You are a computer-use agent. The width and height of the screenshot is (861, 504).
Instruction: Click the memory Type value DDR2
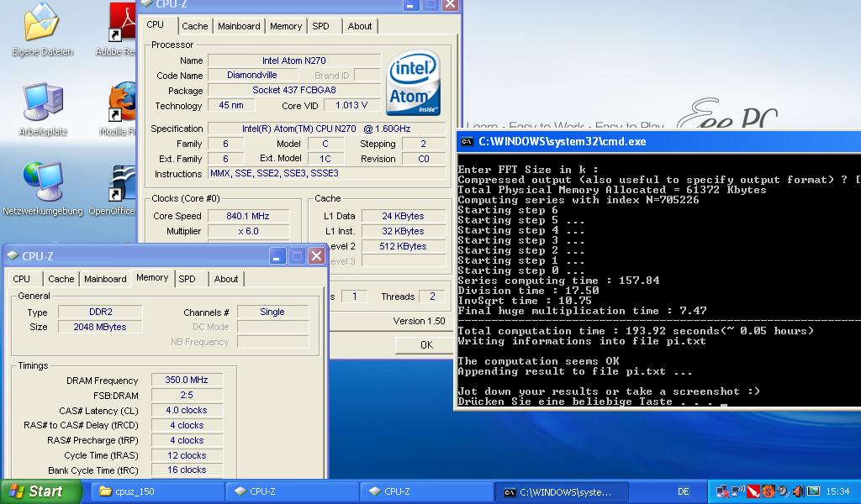click(x=101, y=312)
